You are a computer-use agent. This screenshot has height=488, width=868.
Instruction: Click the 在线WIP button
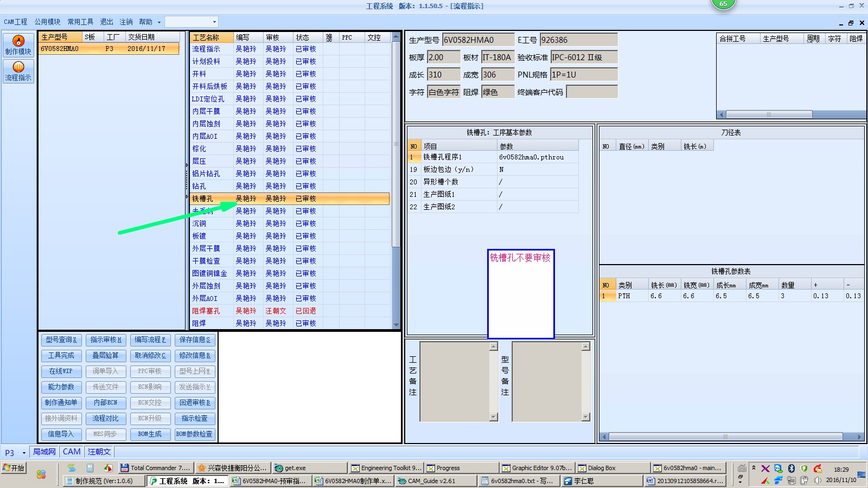(x=61, y=371)
